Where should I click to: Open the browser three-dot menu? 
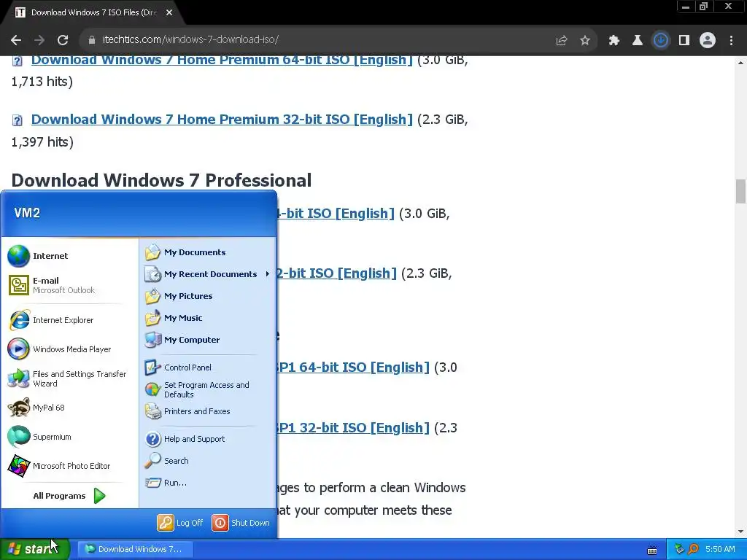tap(731, 41)
